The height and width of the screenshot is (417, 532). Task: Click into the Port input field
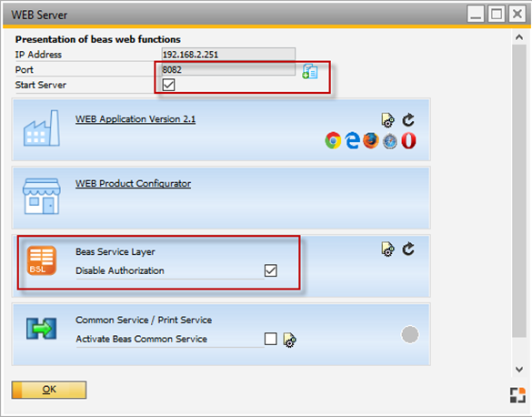pos(228,69)
